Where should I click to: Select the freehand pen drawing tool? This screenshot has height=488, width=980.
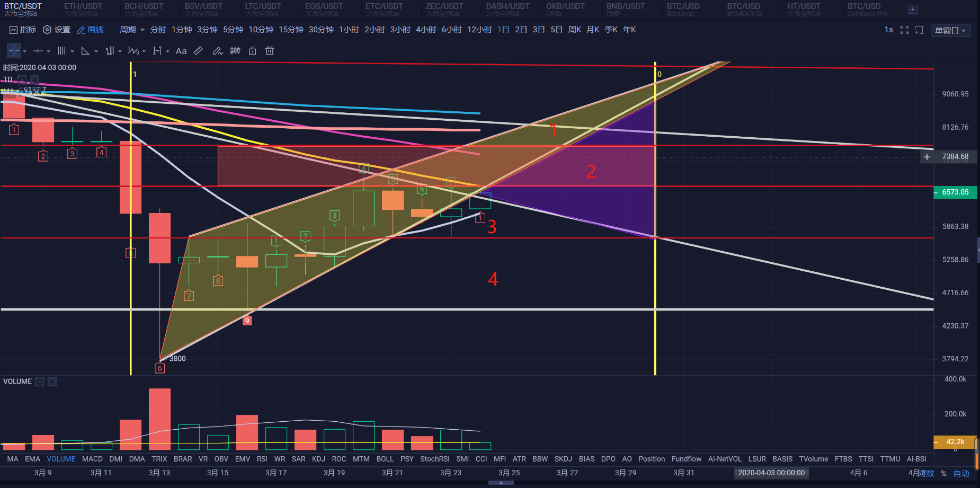click(217, 51)
